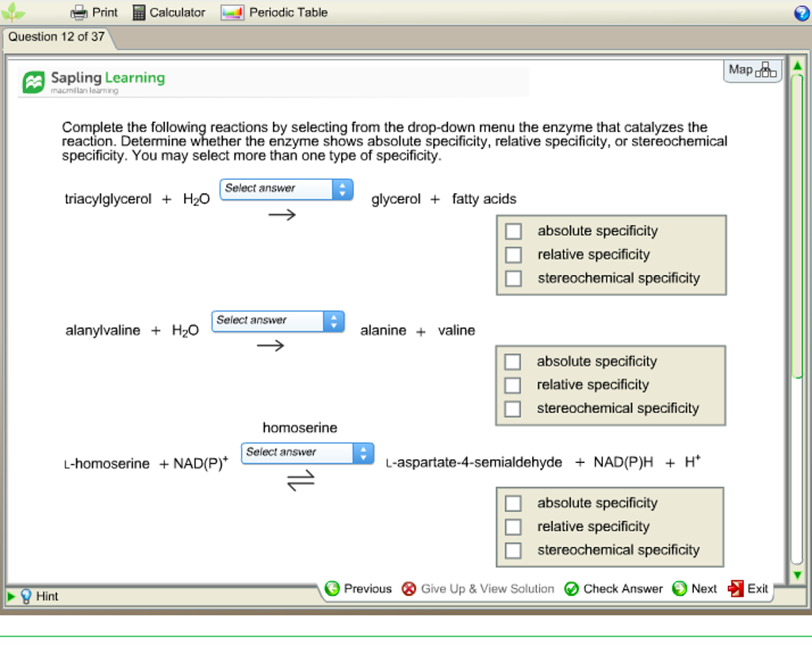
Task: Open the enzyme dropdown for the L-homoserine reaction
Action: pyautogui.click(x=307, y=453)
